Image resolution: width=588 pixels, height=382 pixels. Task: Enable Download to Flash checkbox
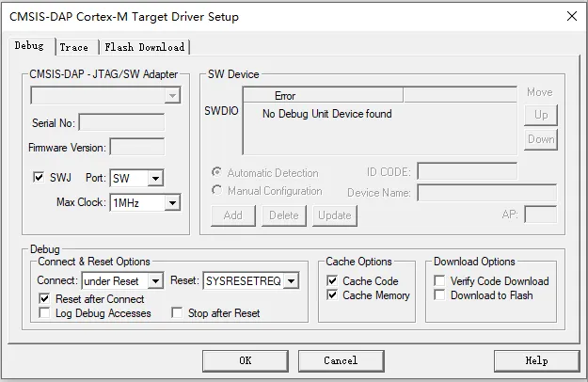[439, 295]
